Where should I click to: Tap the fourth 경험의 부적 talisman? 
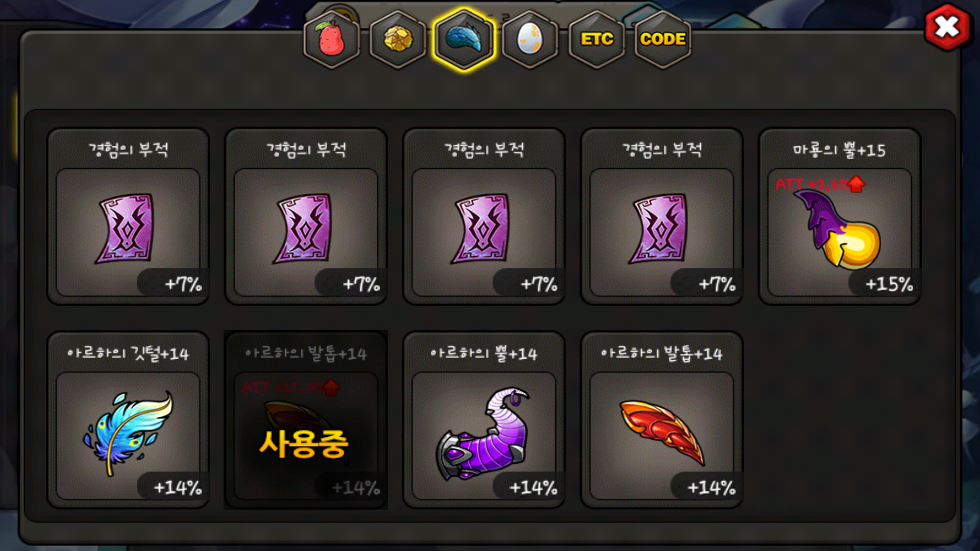662,216
